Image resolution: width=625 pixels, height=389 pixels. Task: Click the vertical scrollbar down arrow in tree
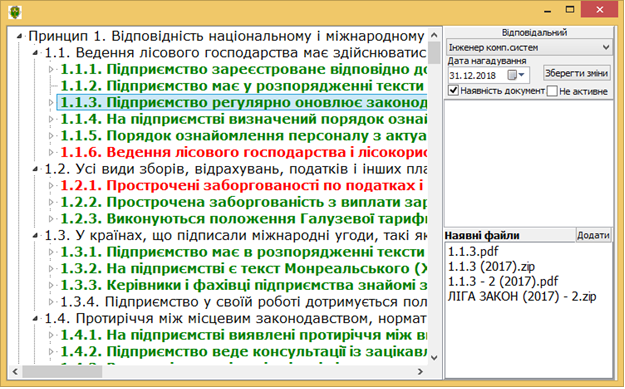coord(434,358)
